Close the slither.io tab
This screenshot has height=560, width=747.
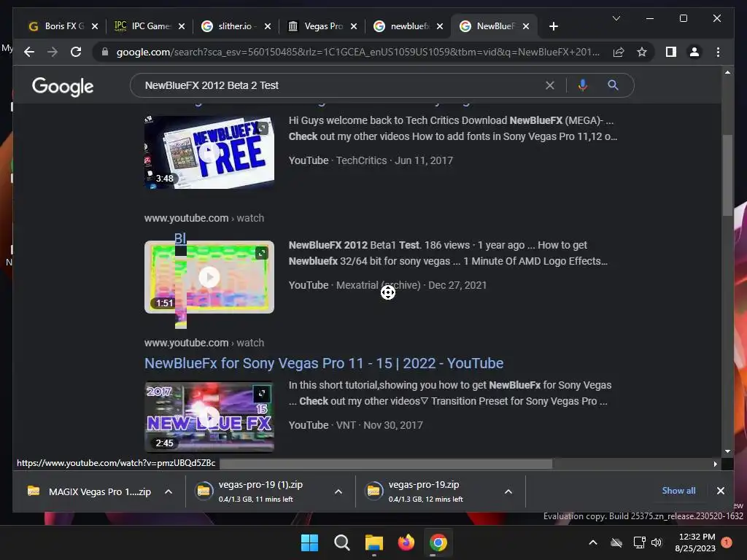click(x=268, y=26)
